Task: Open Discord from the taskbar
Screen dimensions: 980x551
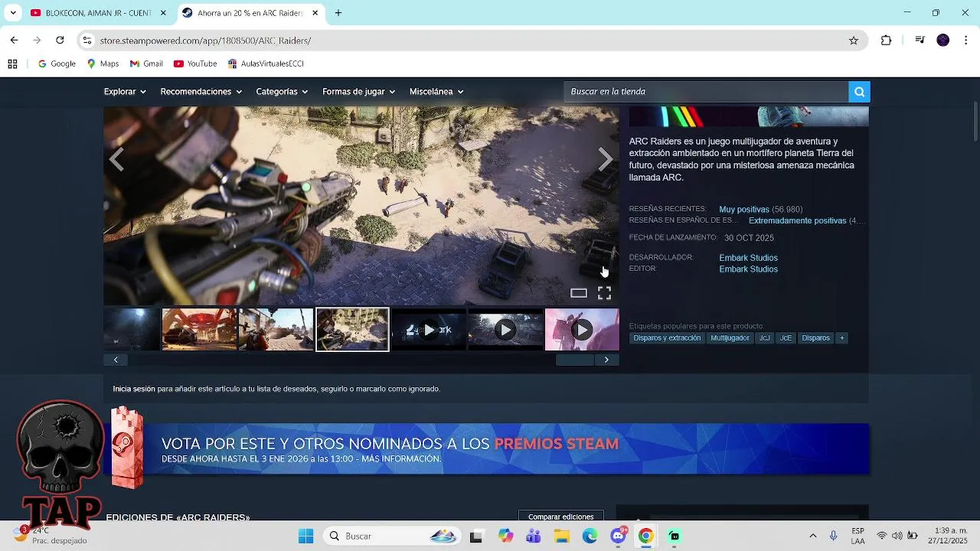Action: tap(619, 536)
